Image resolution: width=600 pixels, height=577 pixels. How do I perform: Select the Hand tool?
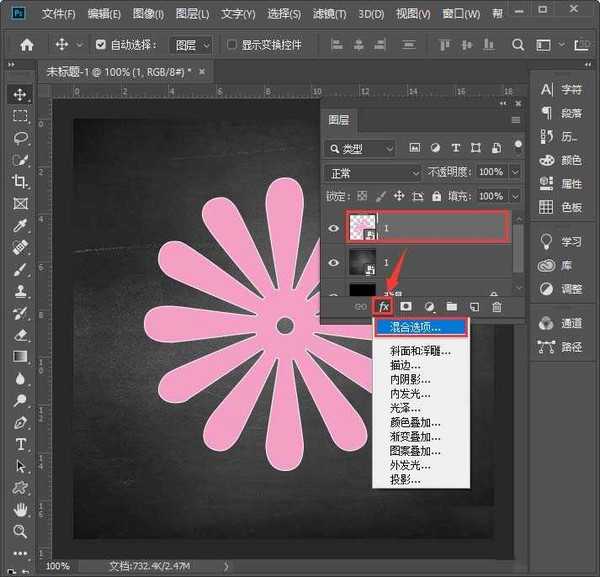(x=20, y=509)
